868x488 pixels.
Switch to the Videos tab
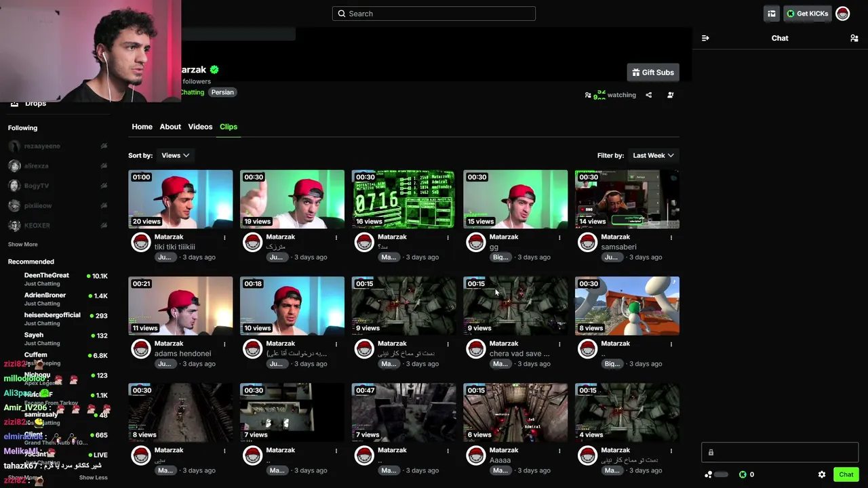pyautogui.click(x=200, y=127)
